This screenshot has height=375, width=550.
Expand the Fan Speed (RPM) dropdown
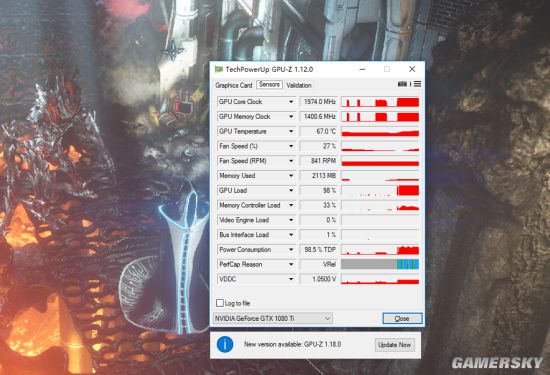click(x=291, y=161)
